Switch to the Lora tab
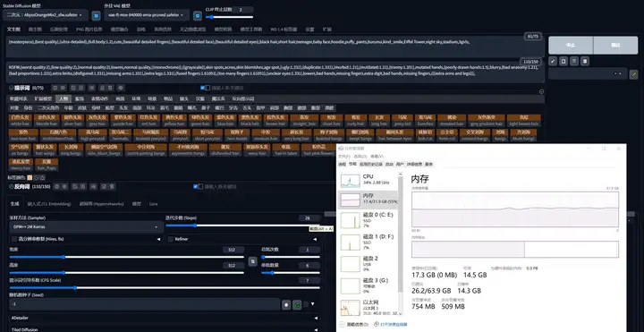 [154, 204]
